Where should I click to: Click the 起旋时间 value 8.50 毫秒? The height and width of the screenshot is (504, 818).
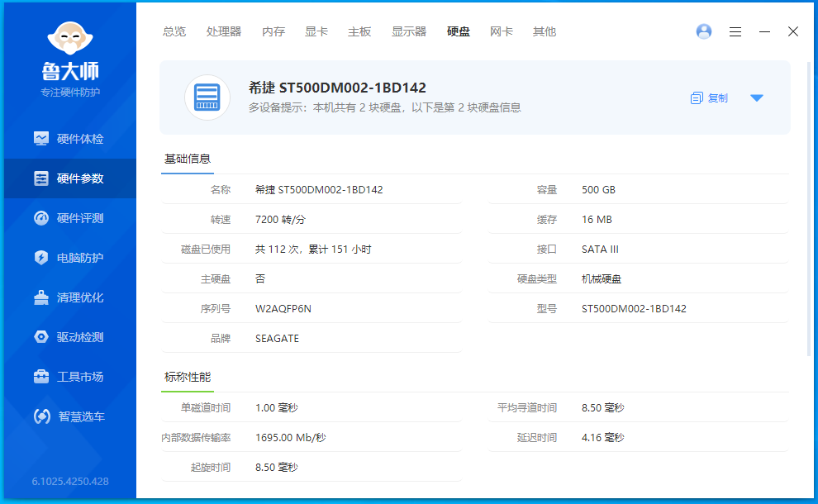click(276, 468)
